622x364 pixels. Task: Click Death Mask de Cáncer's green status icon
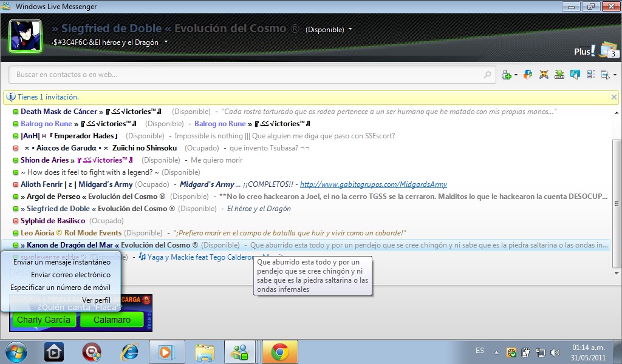[16, 112]
